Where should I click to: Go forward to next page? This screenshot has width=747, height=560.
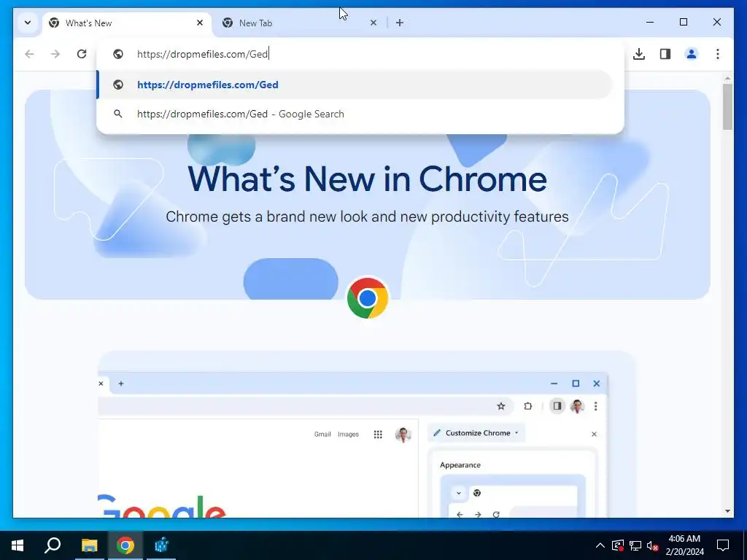tap(55, 54)
